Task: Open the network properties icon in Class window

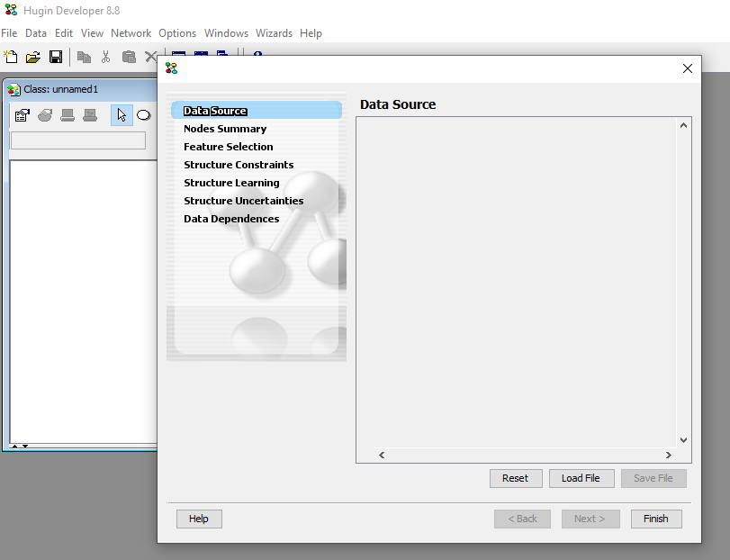Action: 23,115
